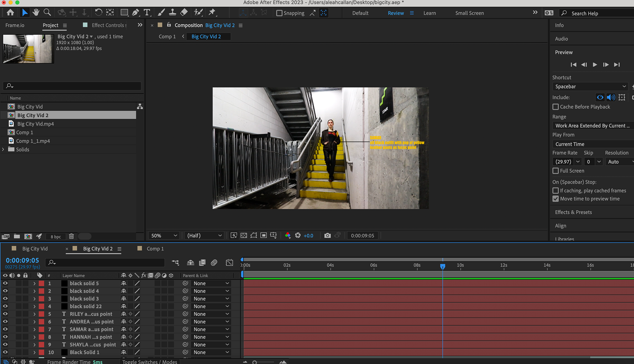
Task: Enable the Snapping checkbox
Action: click(x=279, y=13)
